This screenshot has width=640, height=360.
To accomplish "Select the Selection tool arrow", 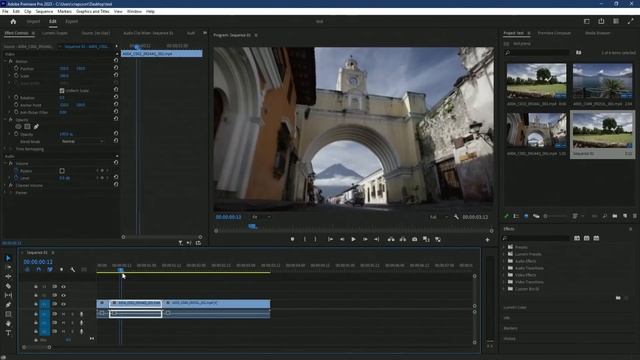I will coord(8,258).
